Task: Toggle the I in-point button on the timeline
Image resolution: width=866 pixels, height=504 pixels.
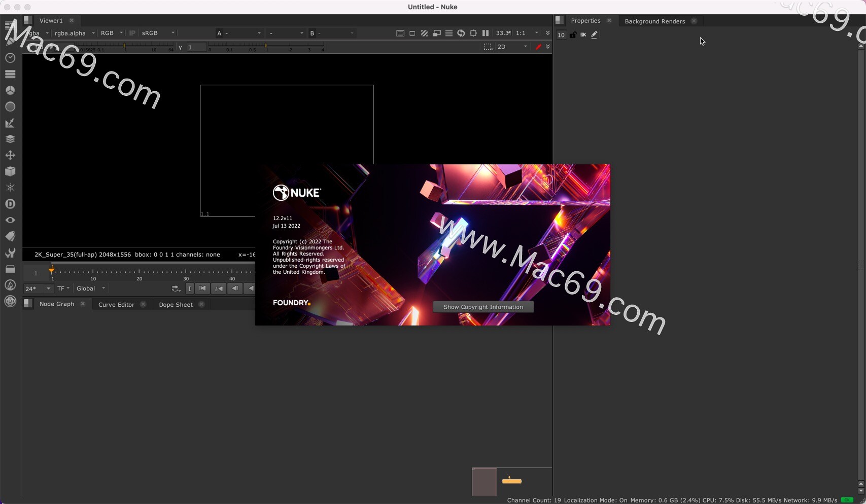Action: pos(190,289)
